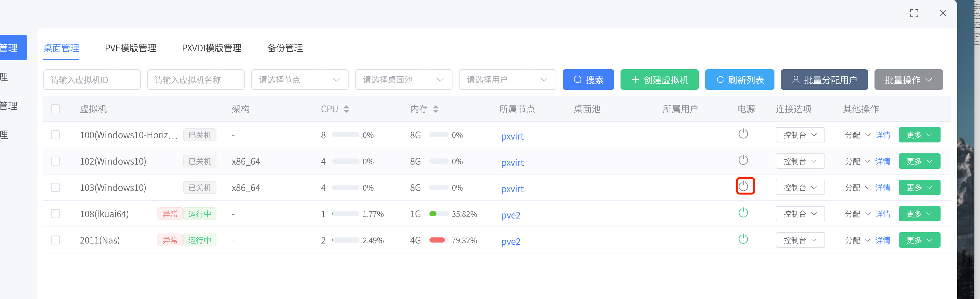The image size is (980, 299).
Task: Open 详情 link for 103(Windows10)
Action: [882, 188]
